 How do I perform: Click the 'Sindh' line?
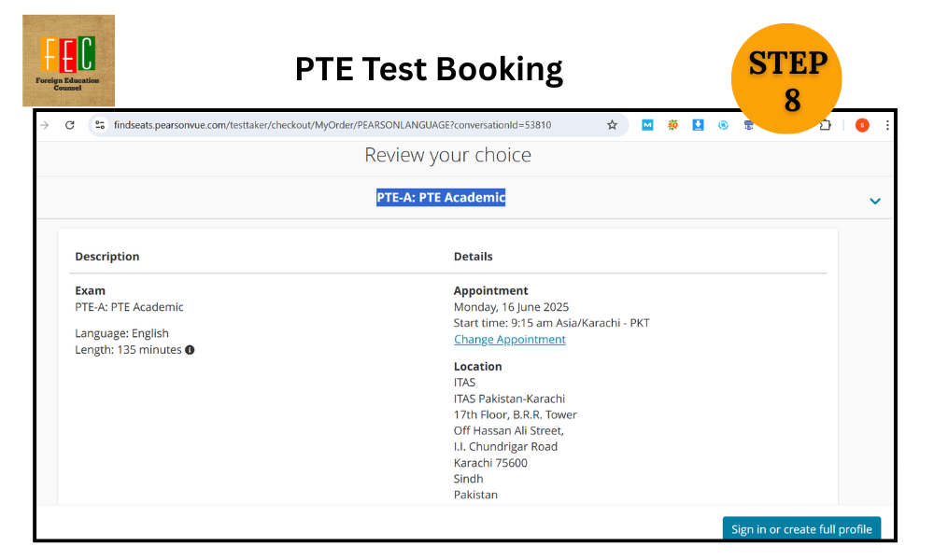(x=468, y=479)
